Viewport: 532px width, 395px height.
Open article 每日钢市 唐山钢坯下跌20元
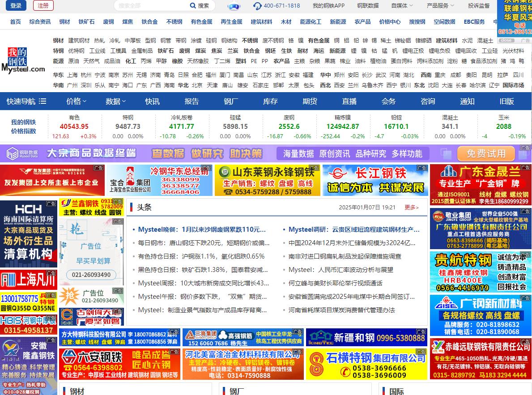pos(204,243)
